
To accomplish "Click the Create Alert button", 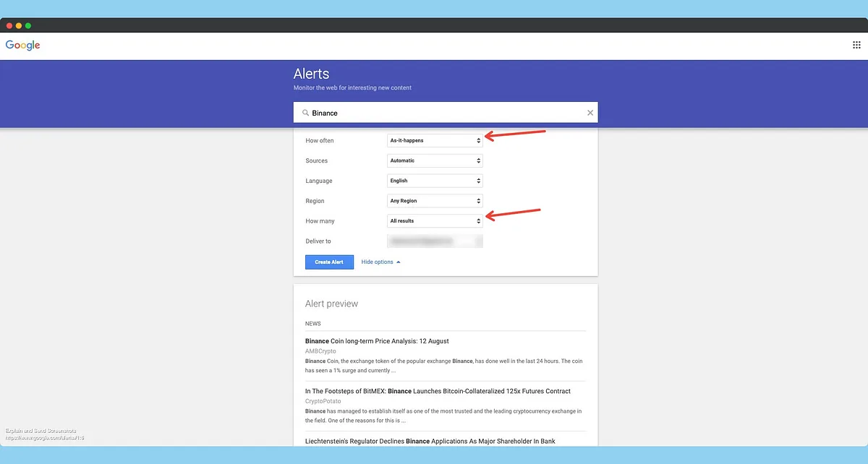I will [x=329, y=262].
